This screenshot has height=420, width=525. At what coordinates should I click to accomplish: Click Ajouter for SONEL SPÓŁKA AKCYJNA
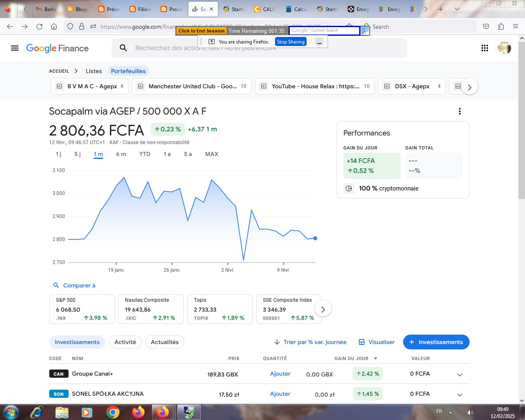(280, 394)
